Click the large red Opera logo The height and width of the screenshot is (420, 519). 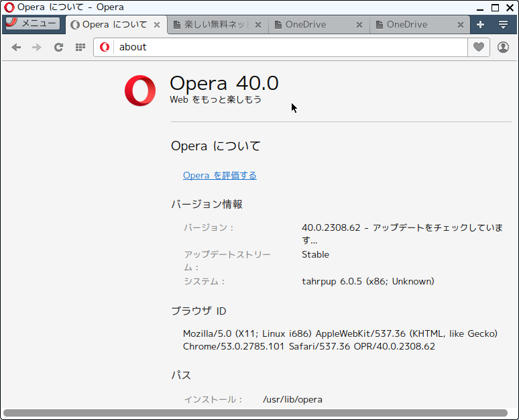[x=140, y=91]
